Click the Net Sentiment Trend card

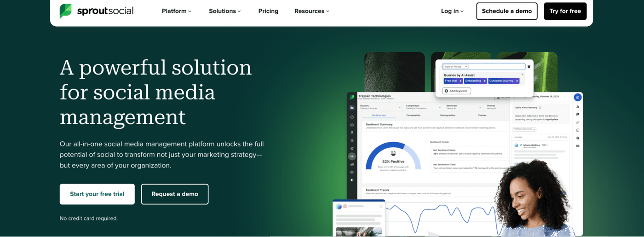tap(469, 166)
